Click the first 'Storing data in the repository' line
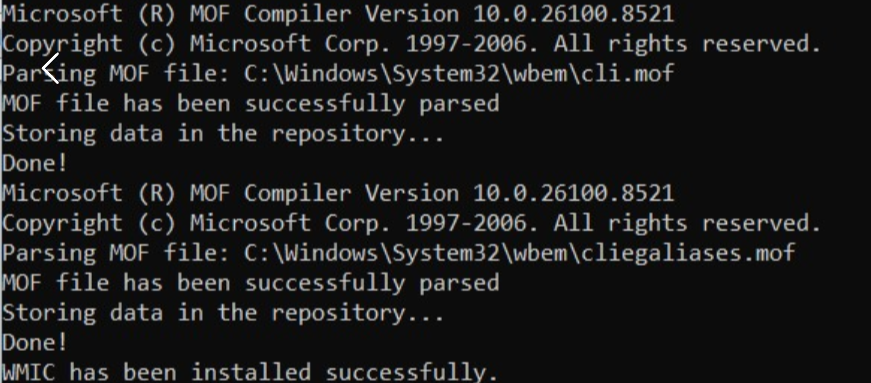This screenshot has width=871, height=383. 223,134
